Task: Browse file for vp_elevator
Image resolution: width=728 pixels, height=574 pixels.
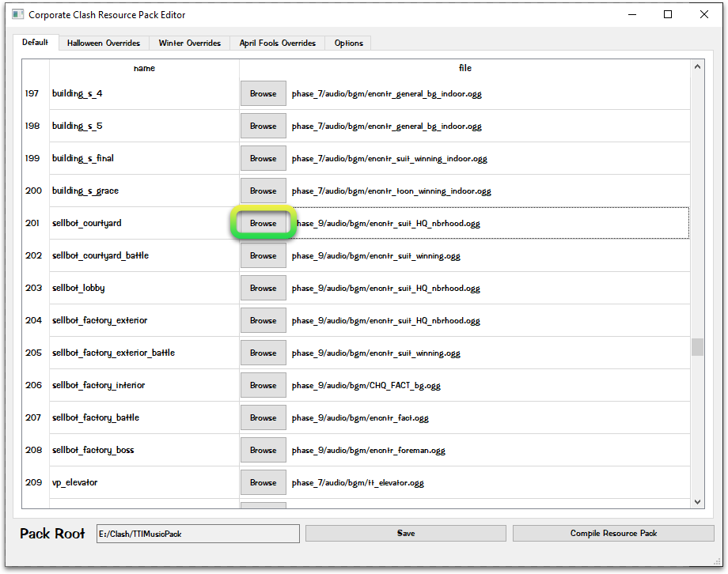Action: pyautogui.click(x=264, y=482)
